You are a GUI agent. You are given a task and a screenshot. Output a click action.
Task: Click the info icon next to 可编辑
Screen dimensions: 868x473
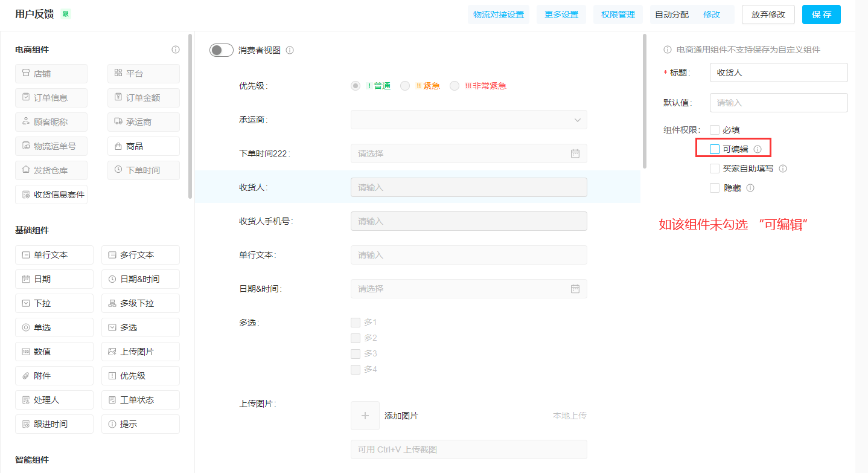pyautogui.click(x=758, y=149)
